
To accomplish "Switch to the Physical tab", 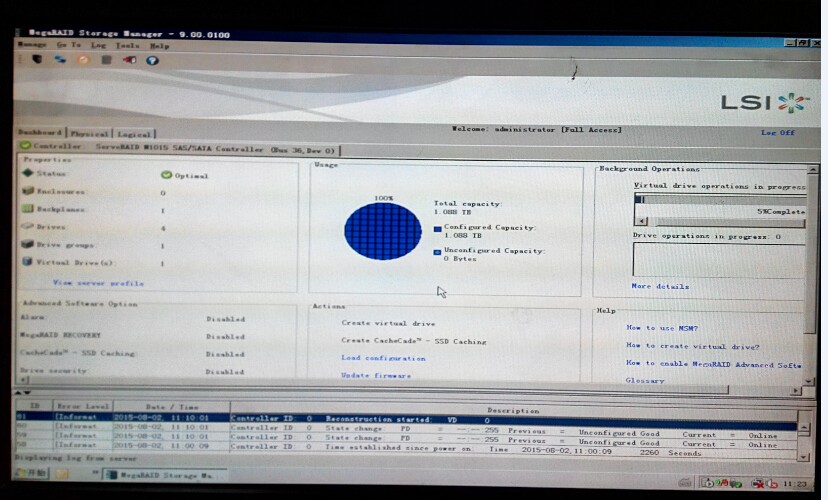I will [x=89, y=133].
